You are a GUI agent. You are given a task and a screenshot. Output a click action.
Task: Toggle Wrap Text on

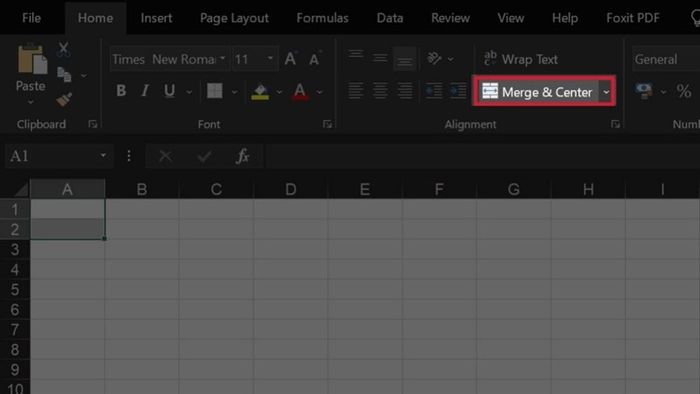pyautogui.click(x=521, y=59)
